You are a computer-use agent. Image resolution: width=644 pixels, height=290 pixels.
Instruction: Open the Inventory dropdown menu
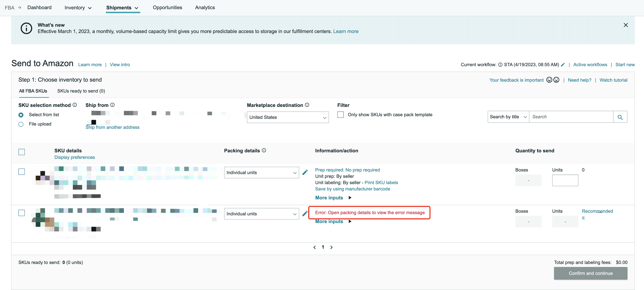point(78,8)
